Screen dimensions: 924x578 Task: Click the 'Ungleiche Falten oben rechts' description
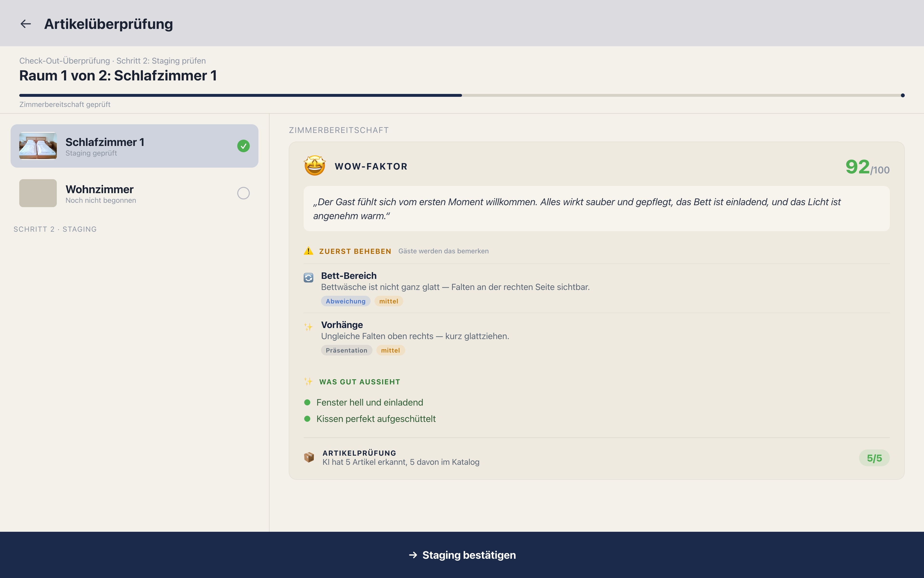click(x=415, y=336)
